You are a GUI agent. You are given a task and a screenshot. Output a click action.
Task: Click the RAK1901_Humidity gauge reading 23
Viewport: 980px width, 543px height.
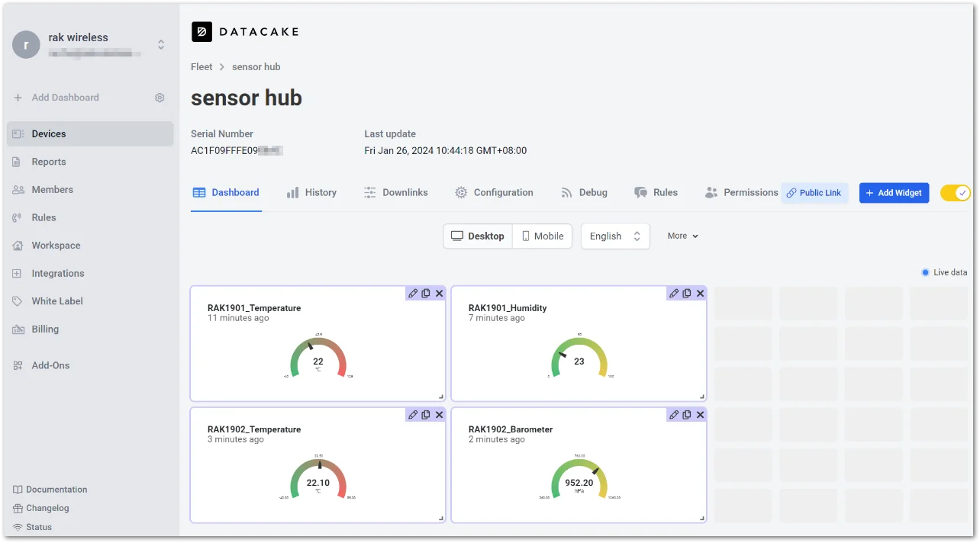point(579,358)
